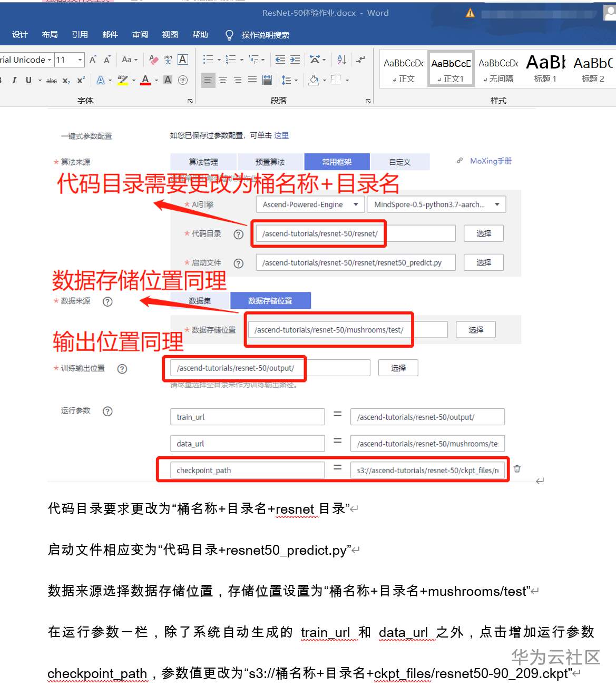Apply red font color button
This screenshot has width=616, height=686.
(x=146, y=80)
